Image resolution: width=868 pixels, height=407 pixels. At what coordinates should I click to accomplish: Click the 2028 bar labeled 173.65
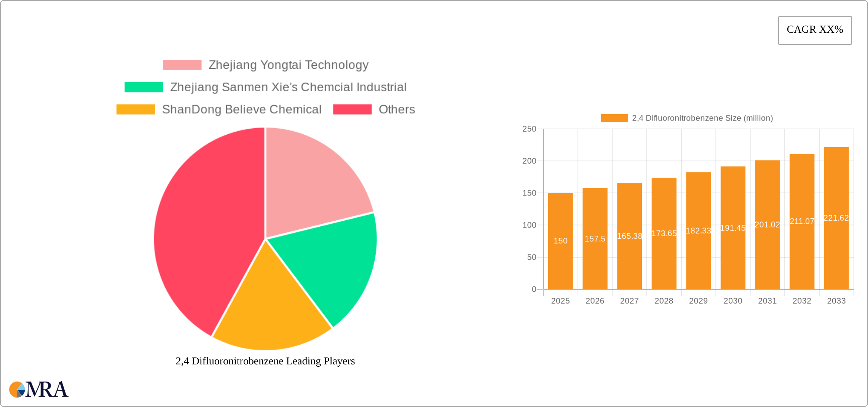[x=664, y=234]
